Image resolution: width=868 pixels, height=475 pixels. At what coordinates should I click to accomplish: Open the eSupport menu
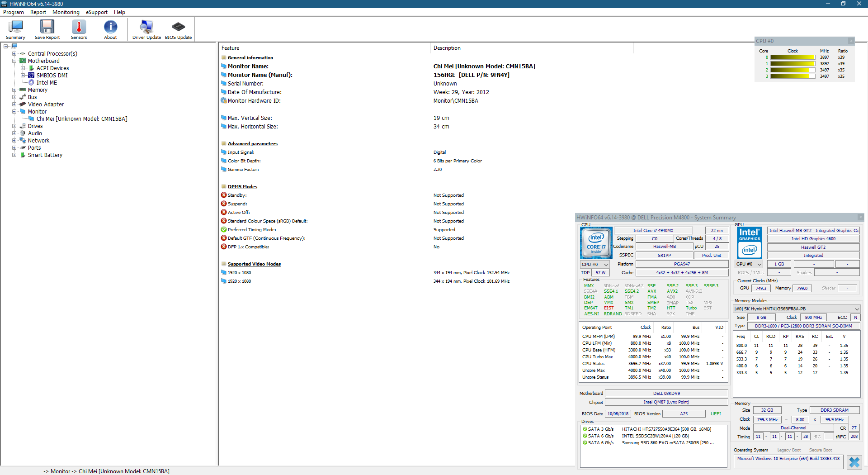coord(97,12)
